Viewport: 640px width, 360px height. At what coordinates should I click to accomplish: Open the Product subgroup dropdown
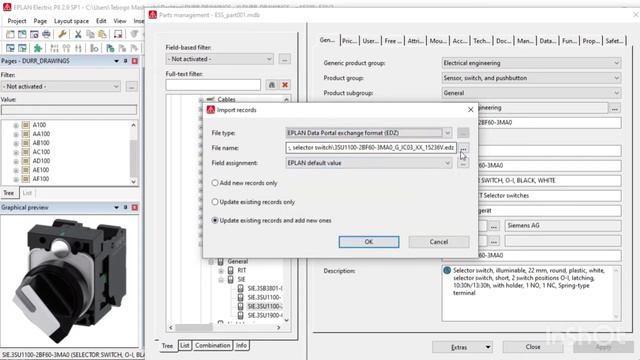click(616, 93)
